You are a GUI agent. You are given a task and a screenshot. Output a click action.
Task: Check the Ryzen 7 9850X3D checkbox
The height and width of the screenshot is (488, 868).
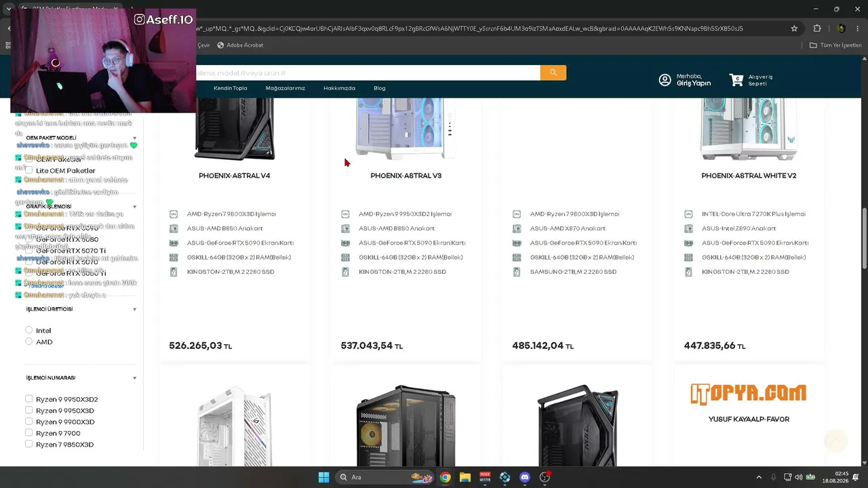[29, 444]
